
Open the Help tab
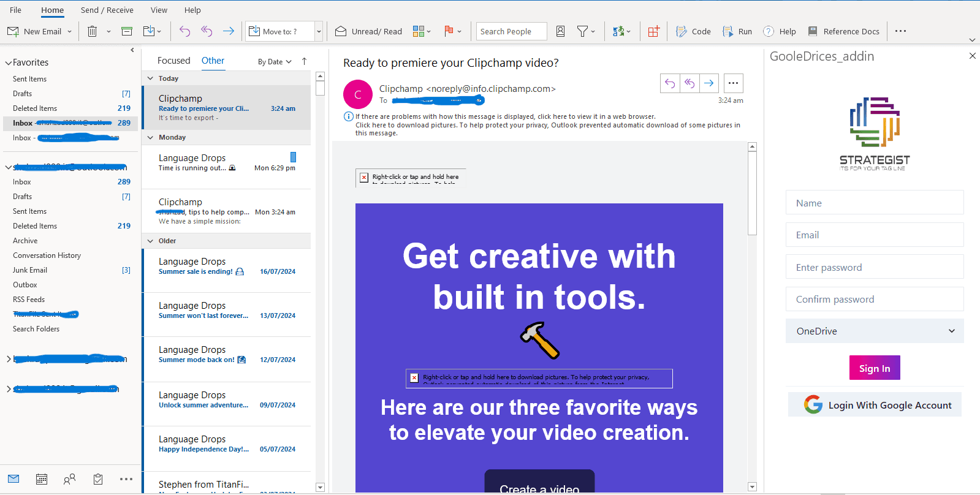[192, 10]
